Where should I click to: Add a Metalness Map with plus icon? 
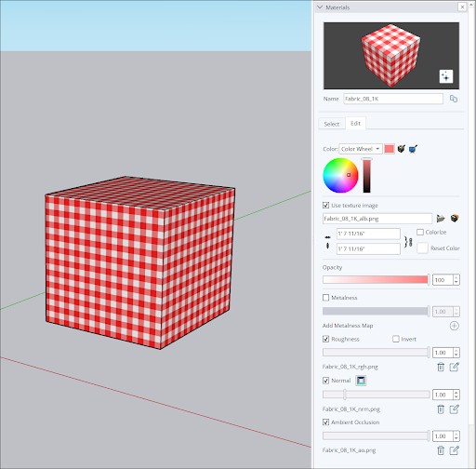[x=454, y=326]
